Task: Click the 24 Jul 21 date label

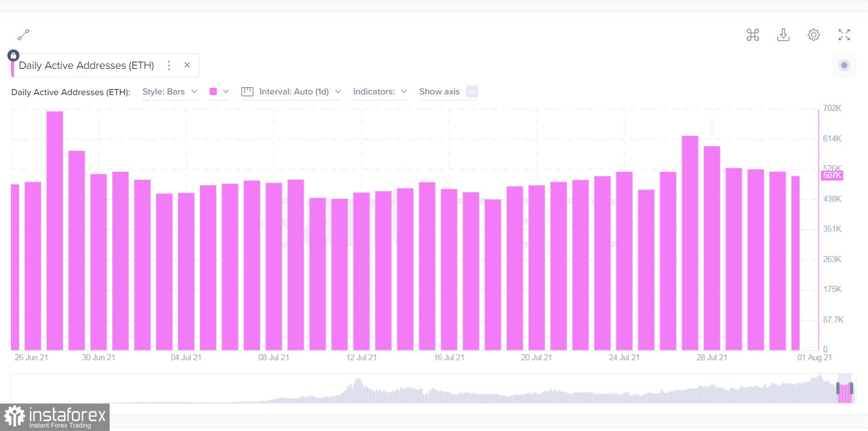Action: pos(625,357)
